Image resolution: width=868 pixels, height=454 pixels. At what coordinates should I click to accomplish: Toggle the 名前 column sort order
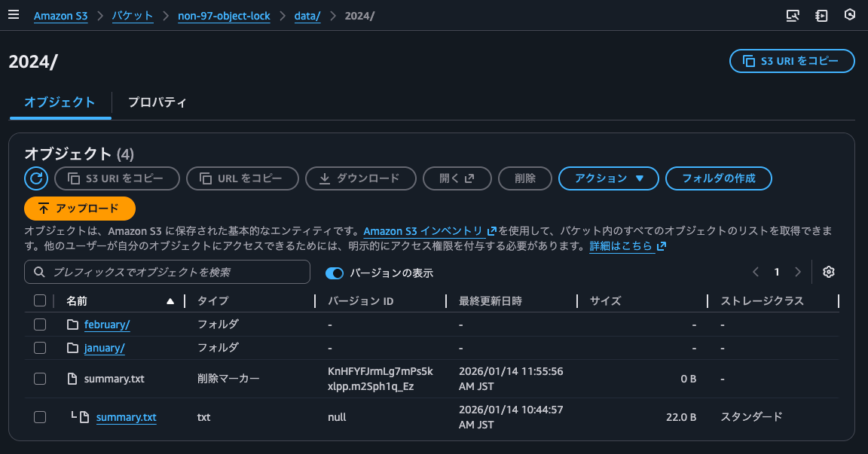pyautogui.click(x=170, y=300)
